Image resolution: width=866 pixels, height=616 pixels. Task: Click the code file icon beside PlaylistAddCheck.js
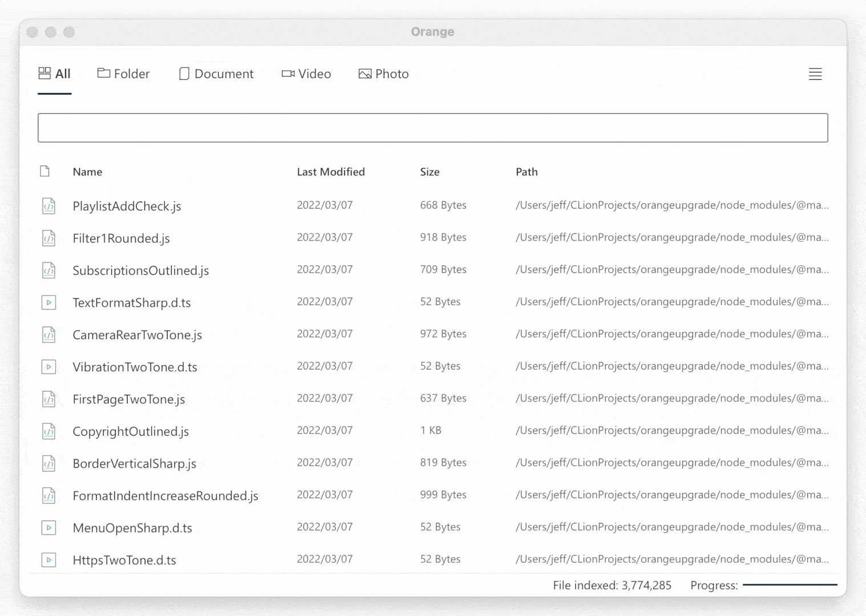click(x=49, y=206)
